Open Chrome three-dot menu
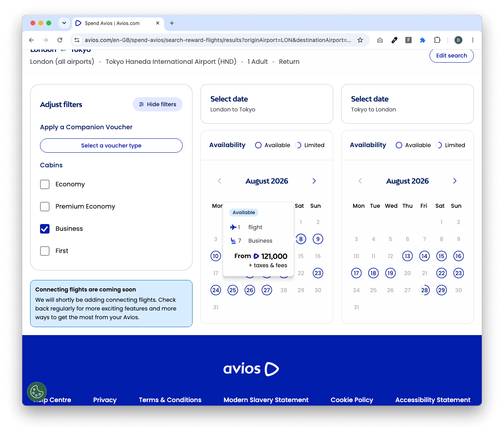This screenshot has width=504, height=435. [473, 40]
